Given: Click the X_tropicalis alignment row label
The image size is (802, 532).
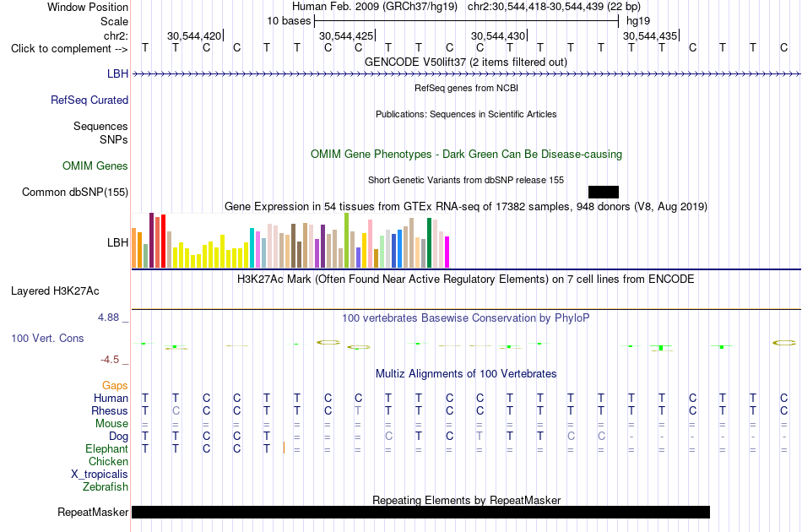Looking at the screenshot, I should click(100, 475).
